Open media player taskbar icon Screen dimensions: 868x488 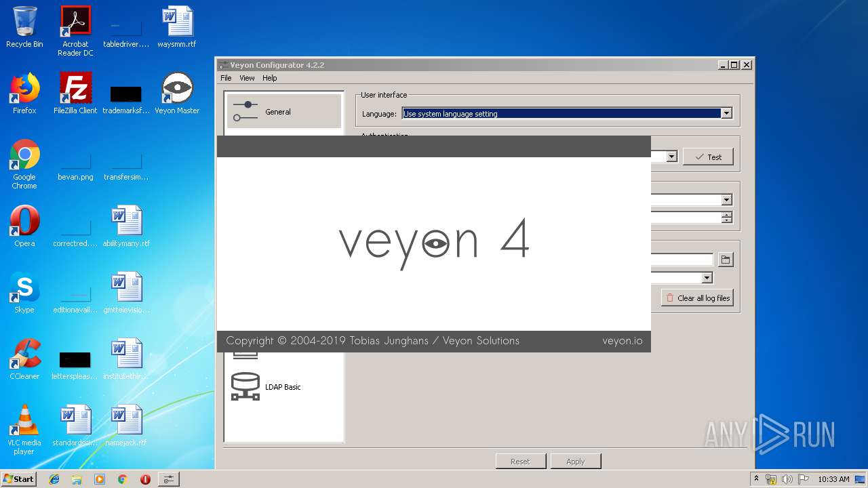point(100,479)
